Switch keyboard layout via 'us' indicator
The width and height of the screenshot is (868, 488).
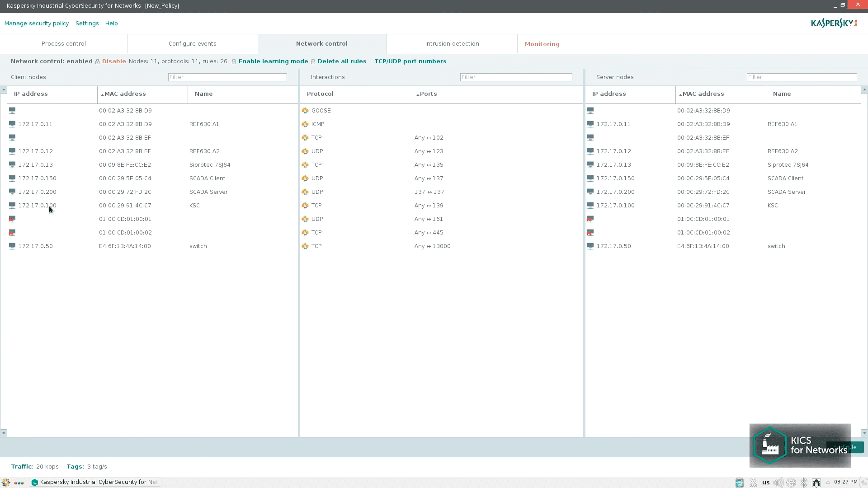765,483
